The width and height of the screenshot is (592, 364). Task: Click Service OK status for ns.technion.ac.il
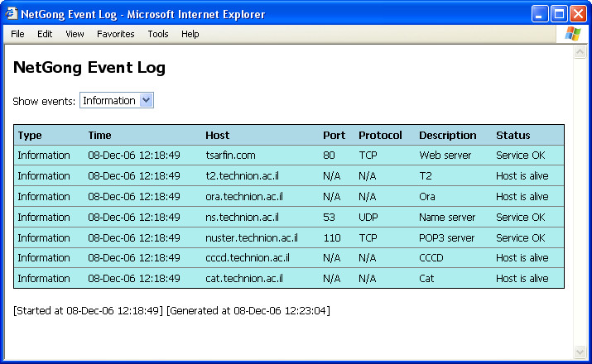[x=520, y=218]
